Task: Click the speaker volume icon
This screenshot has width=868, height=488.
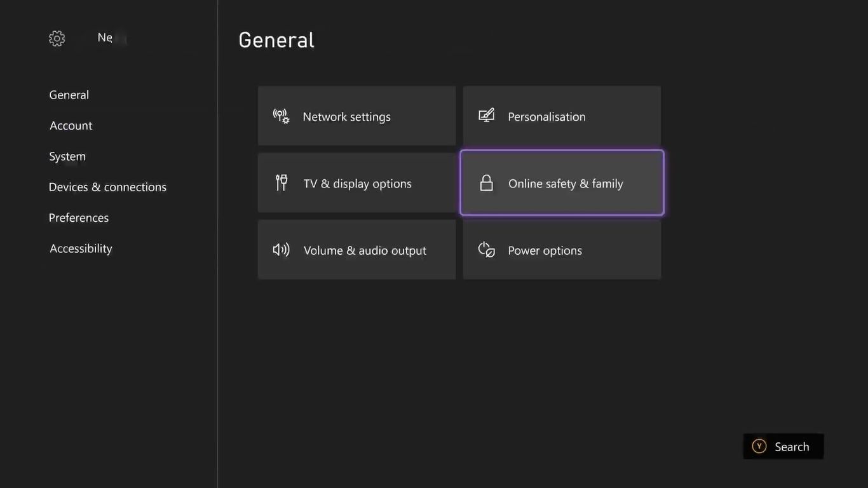Action: pyautogui.click(x=281, y=250)
